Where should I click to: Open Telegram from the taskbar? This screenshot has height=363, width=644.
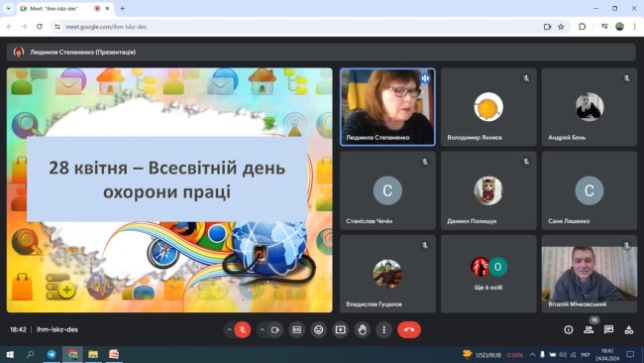tap(52, 354)
